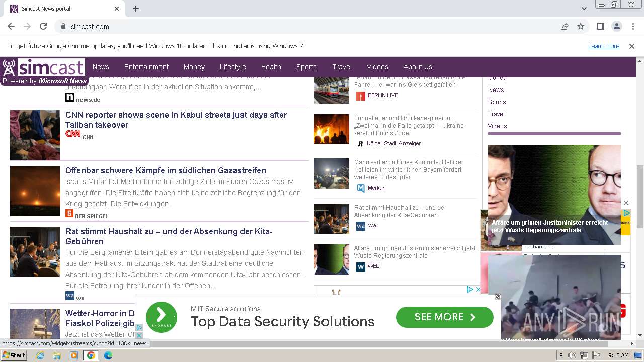Close the floating Justizminister video overlay

tap(626, 203)
